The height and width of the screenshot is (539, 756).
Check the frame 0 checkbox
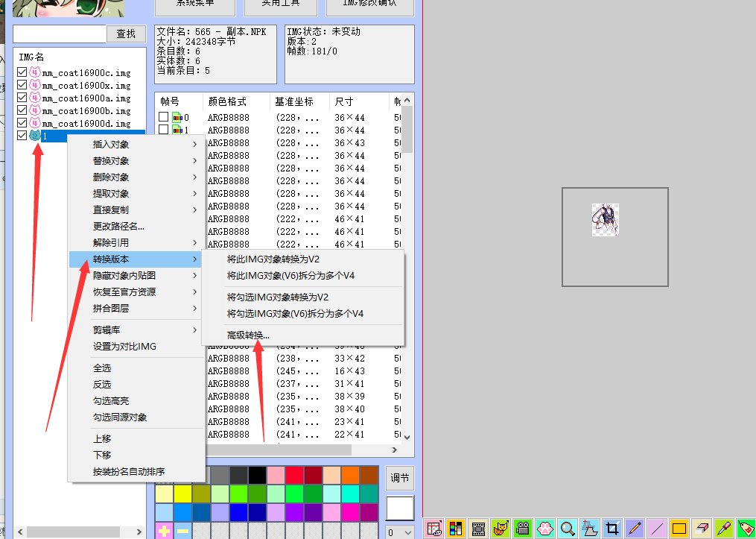click(163, 118)
